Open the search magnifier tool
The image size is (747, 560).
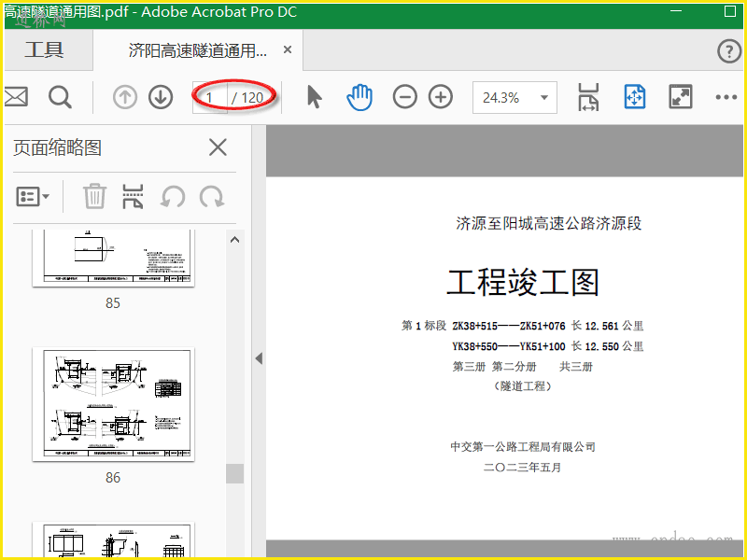(60, 97)
